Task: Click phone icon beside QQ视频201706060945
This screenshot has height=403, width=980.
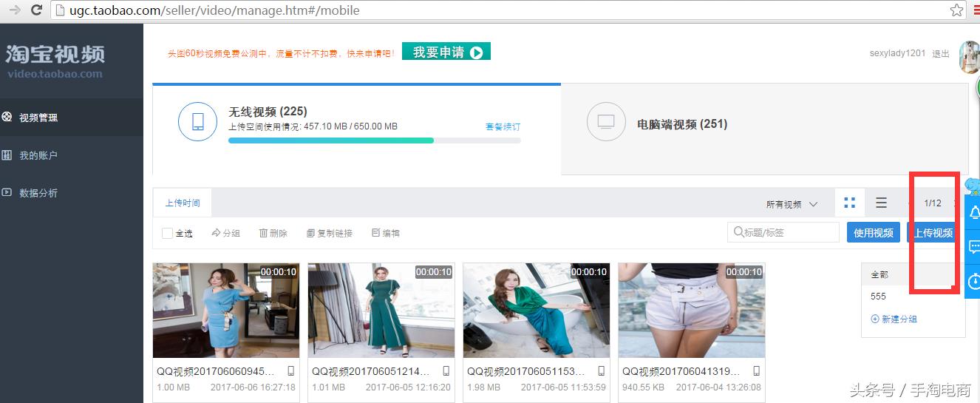Action: [290, 371]
